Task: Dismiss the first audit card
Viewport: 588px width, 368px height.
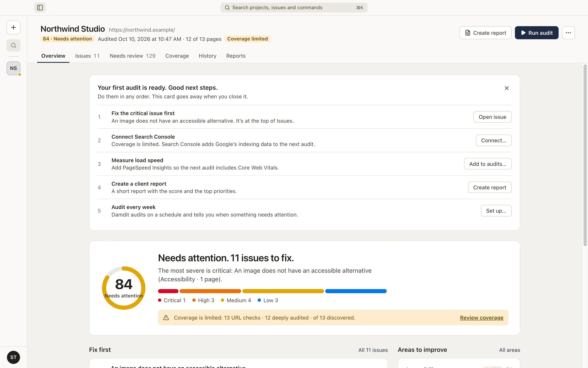Action: click(x=507, y=88)
